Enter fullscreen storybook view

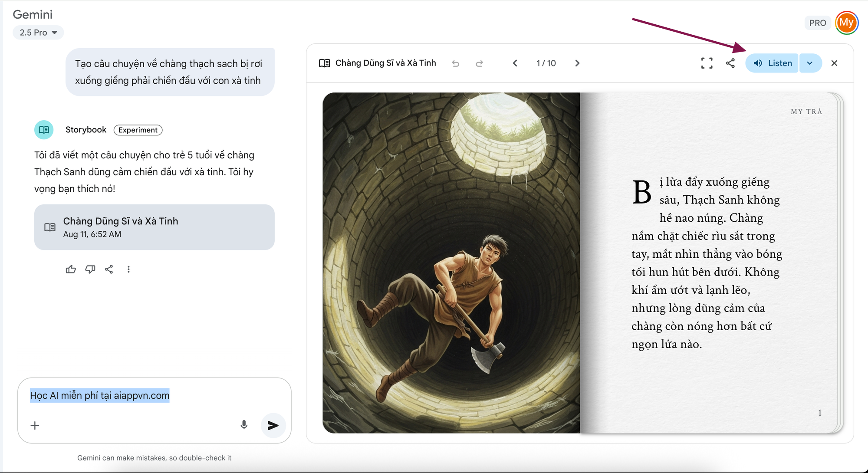[x=707, y=63]
